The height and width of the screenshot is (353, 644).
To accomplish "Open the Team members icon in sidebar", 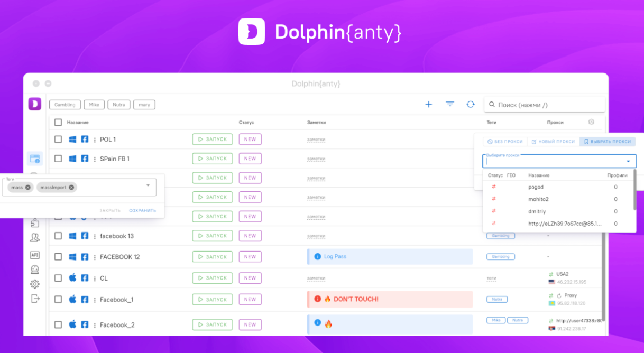I will (34, 237).
